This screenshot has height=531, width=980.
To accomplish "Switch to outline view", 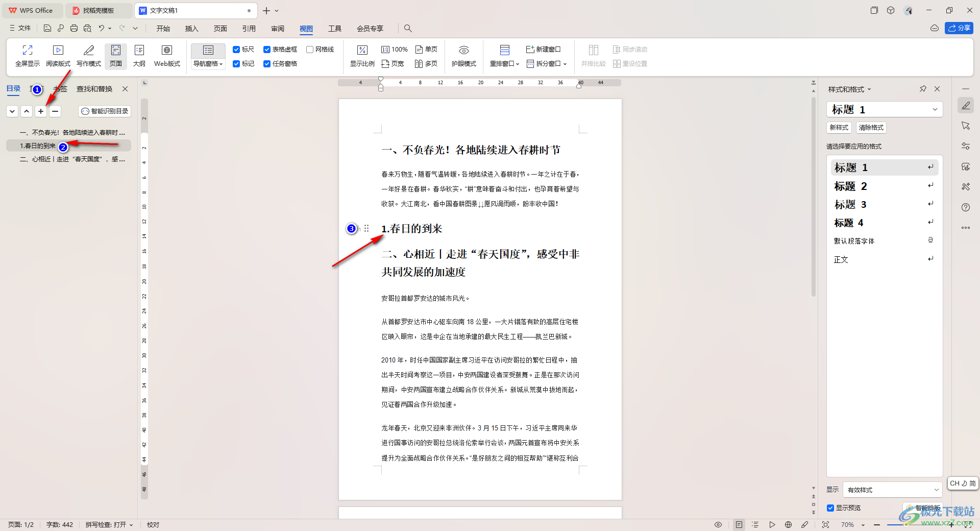I will click(x=139, y=56).
